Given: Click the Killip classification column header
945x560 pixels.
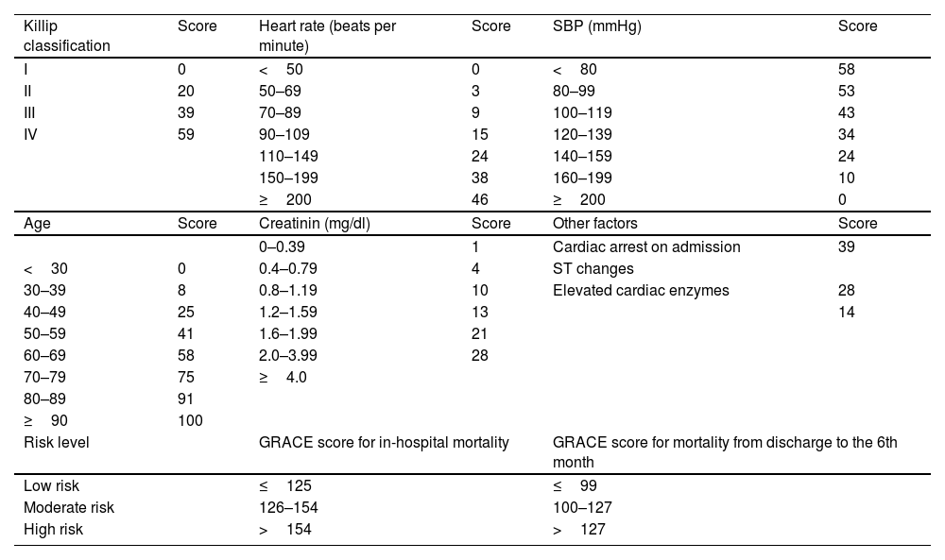Looking at the screenshot, I should pos(66,35).
